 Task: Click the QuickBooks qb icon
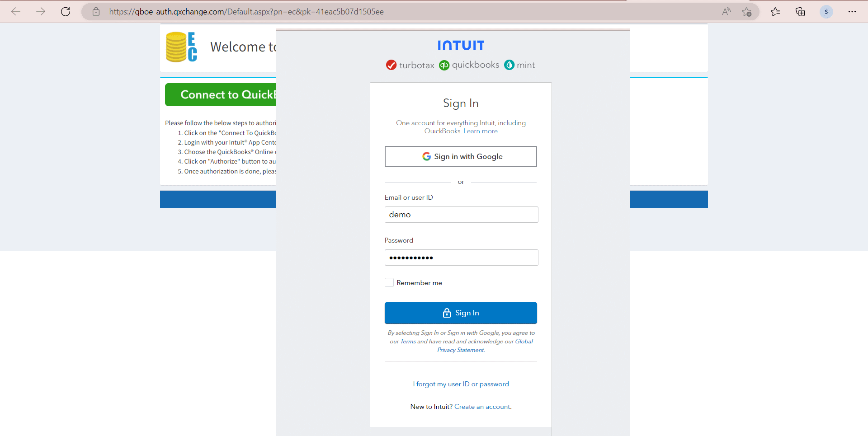click(x=444, y=65)
